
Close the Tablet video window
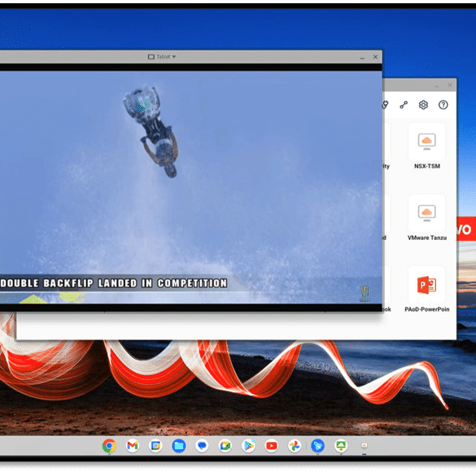tap(376, 57)
